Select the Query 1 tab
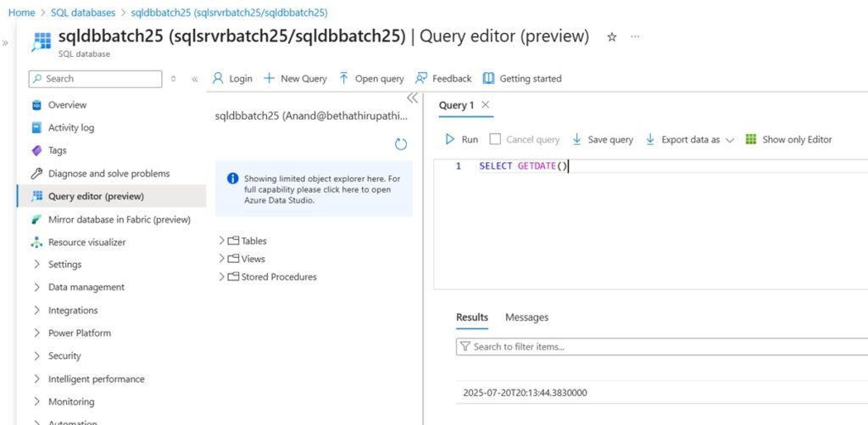 tap(456, 105)
